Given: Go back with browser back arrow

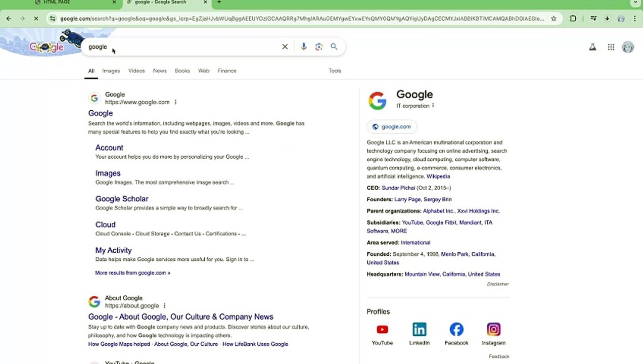Looking at the screenshot, I should point(9,19).
